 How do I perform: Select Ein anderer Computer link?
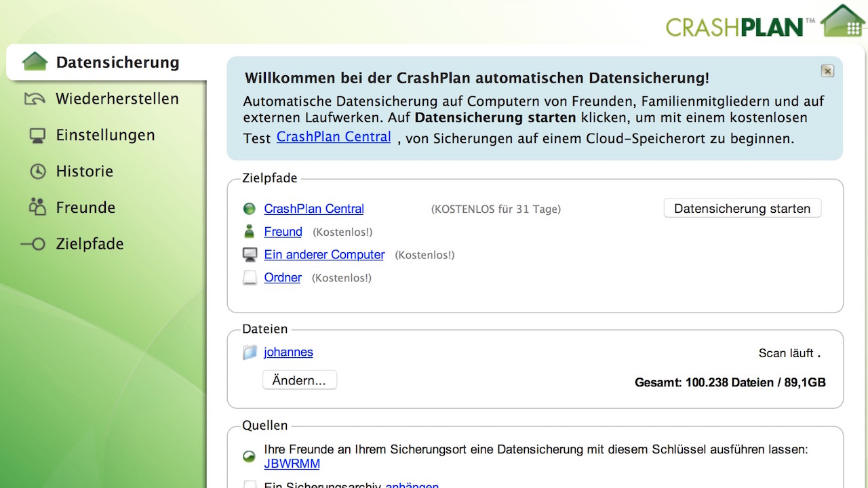pos(324,255)
